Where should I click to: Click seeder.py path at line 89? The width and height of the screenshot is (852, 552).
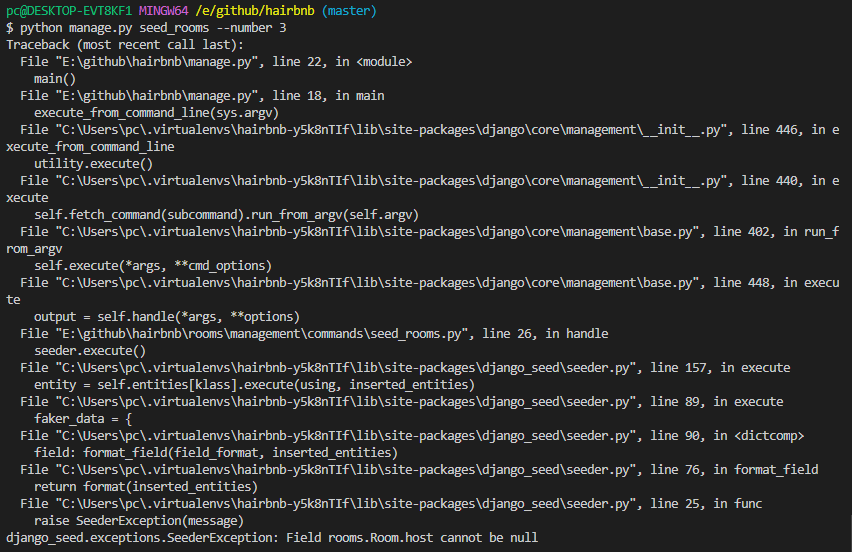click(346, 402)
